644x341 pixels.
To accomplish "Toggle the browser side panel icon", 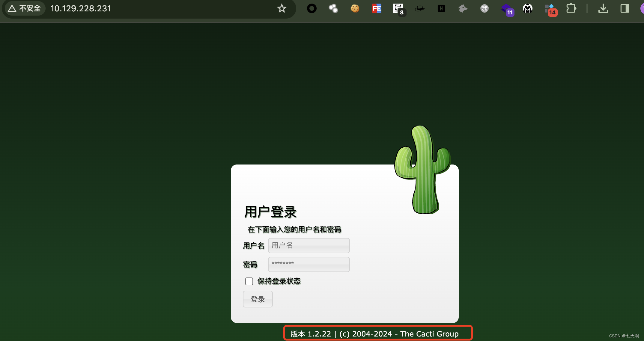I will tap(625, 8).
